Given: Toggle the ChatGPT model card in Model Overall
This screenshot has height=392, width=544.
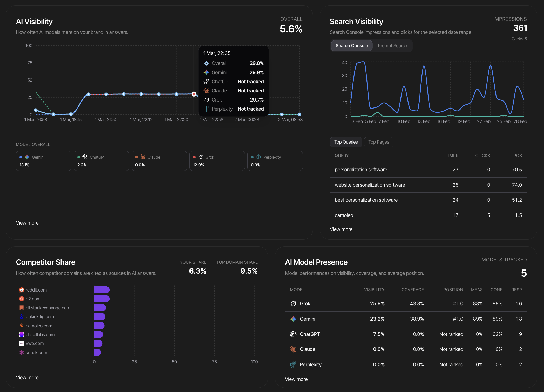Looking at the screenshot, I should (101, 161).
